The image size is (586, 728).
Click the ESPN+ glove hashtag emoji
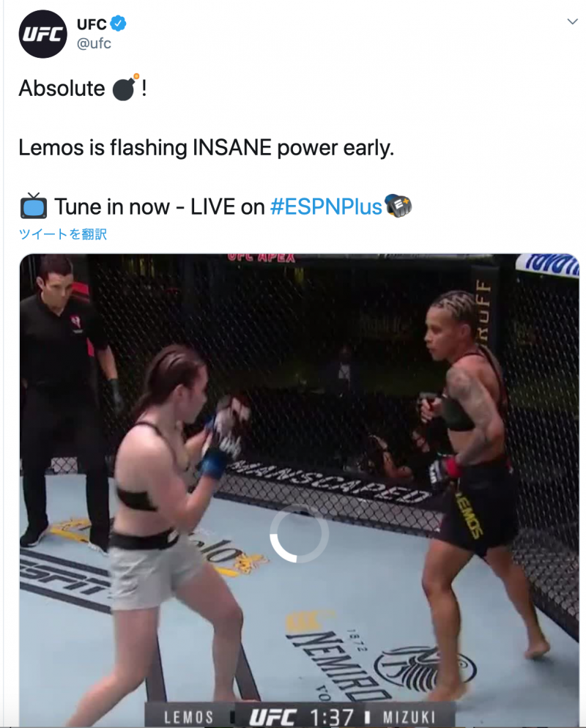(x=398, y=206)
